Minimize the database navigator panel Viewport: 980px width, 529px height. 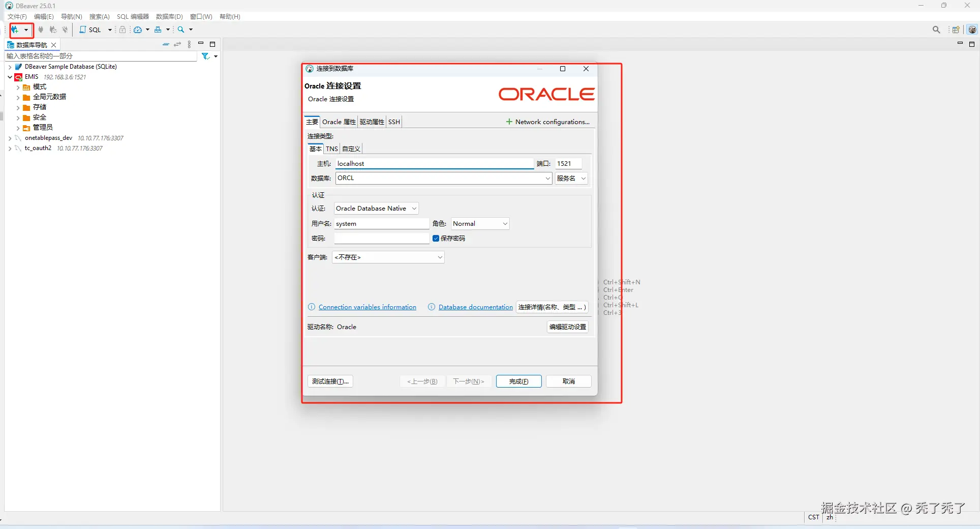201,44
